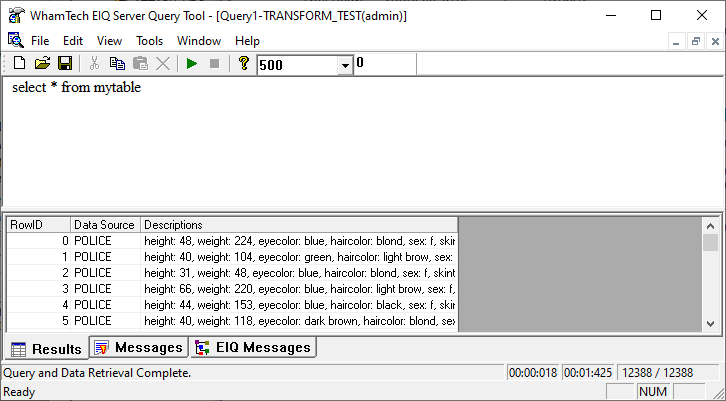The height and width of the screenshot is (401, 726).
Task: Open help with question mark icon
Action: [244, 63]
